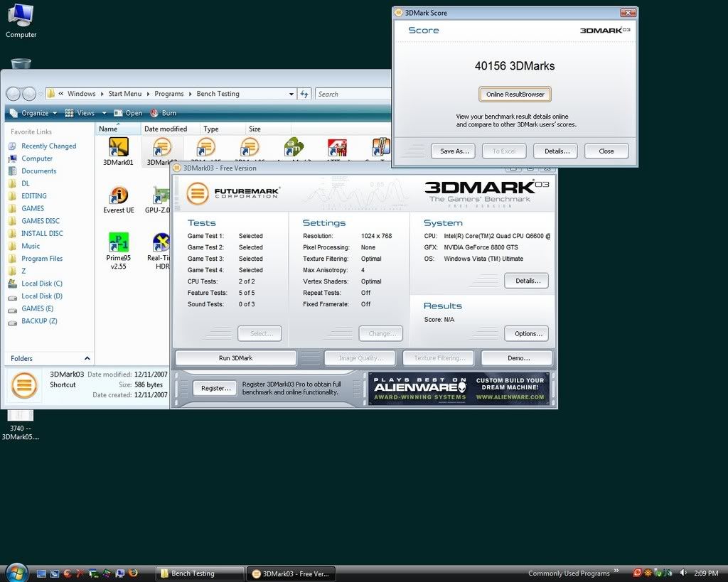Refresh the Bench Testing folder view
728x582 pixels.
304,94
